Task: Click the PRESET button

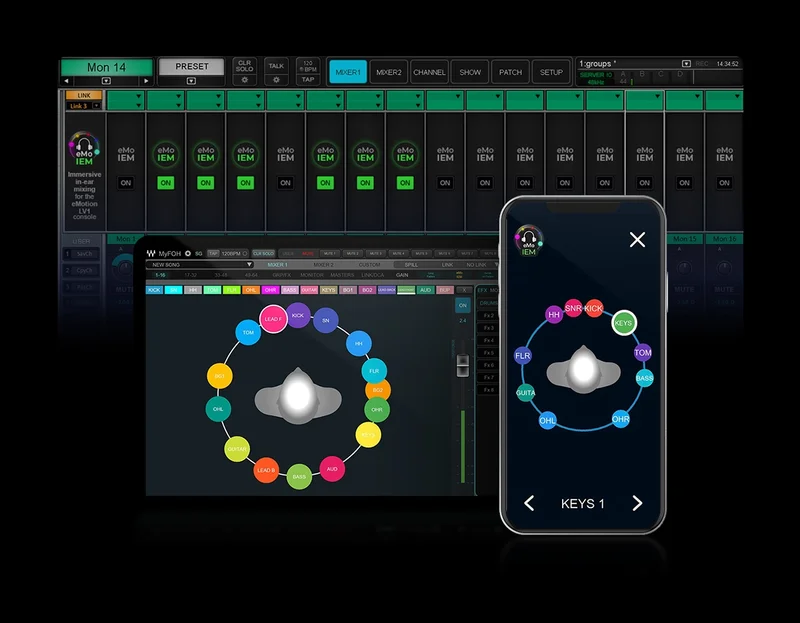Action: (x=191, y=66)
